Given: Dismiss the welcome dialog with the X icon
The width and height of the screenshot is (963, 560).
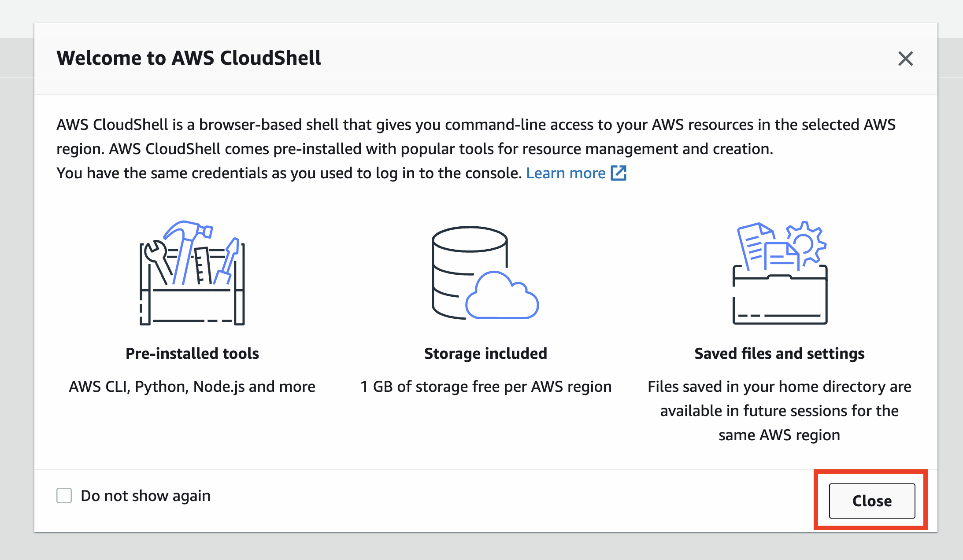Looking at the screenshot, I should pyautogui.click(x=905, y=59).
